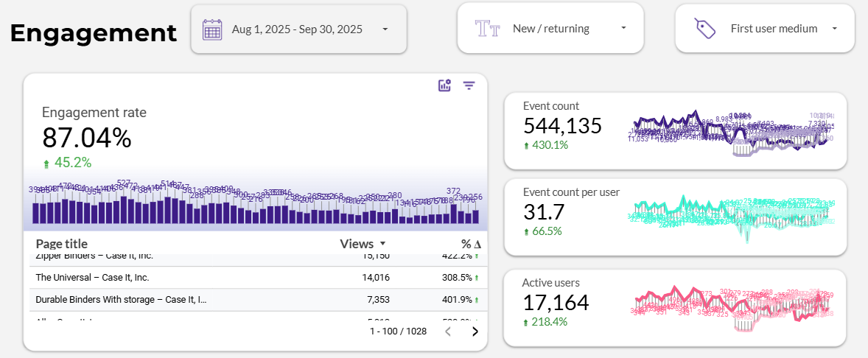Select Durable Binders With storage row title
This screenshot has height=358, width=868.
pyautogui.click(x=122, y=299)
